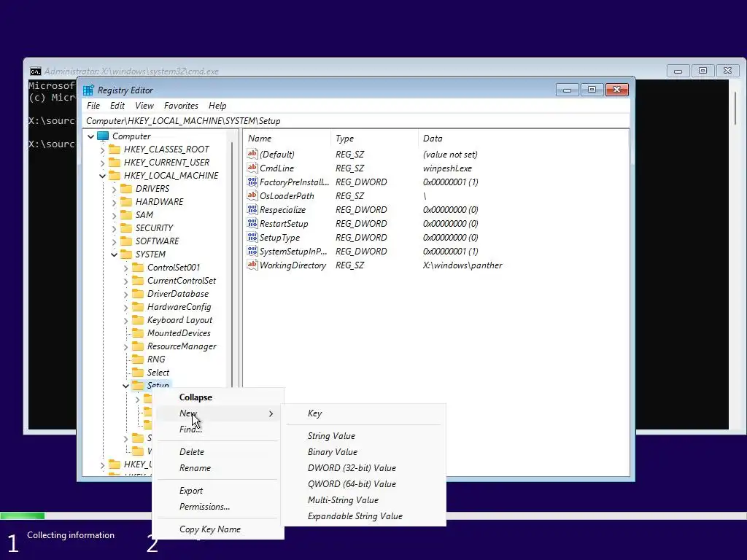Select the HardwareConfig key
Viewport: 747px width, 560px height.
(179, 307)
